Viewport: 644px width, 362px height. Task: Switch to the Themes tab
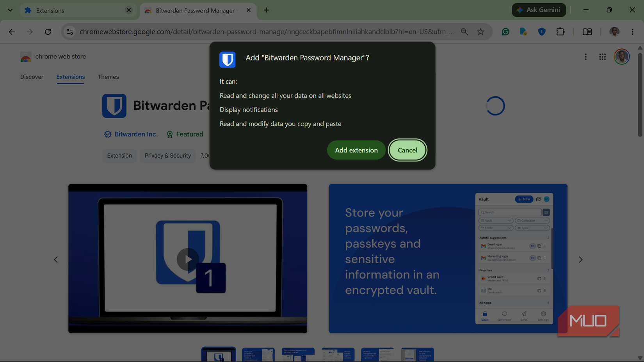coord(108,77)
